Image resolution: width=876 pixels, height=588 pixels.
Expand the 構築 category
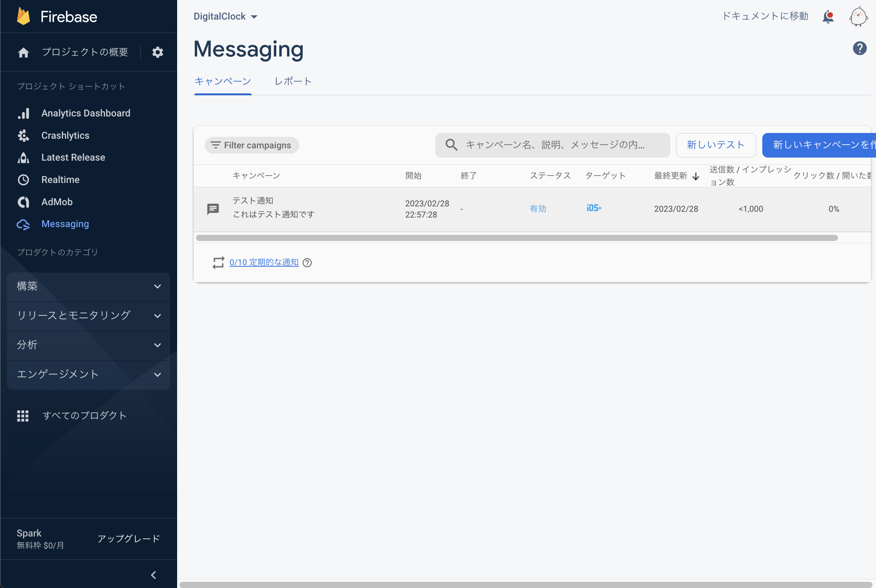coord(88,286)
